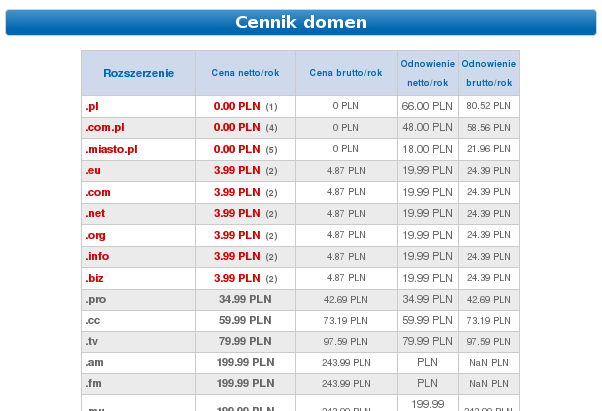The height and width of the screenshot is (411, 602).
Task: Click the Cena netto/rok column header
Action: click(x=245, y=73)
